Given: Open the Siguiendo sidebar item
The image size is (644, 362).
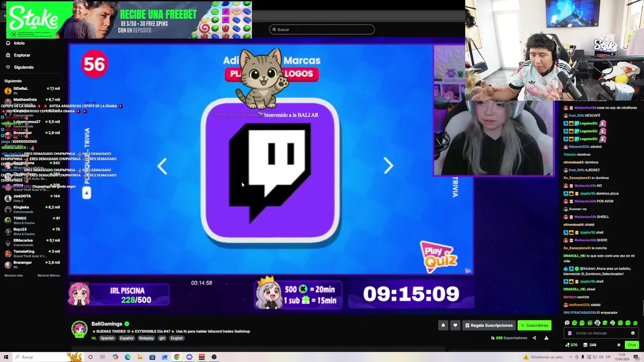Looking at the screenshot, I should (20, 67).
